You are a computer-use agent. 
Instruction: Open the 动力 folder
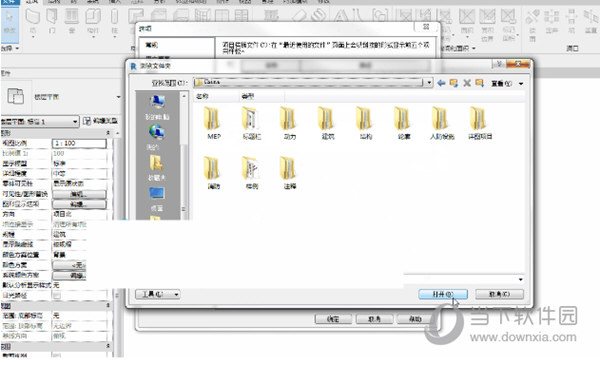(289, 123)
